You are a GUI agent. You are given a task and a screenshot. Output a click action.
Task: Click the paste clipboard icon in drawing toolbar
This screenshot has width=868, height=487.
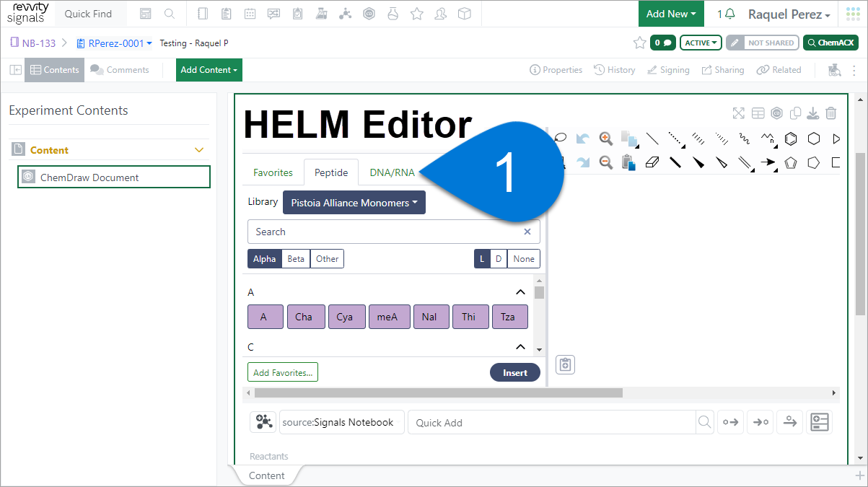click(628, 162)
